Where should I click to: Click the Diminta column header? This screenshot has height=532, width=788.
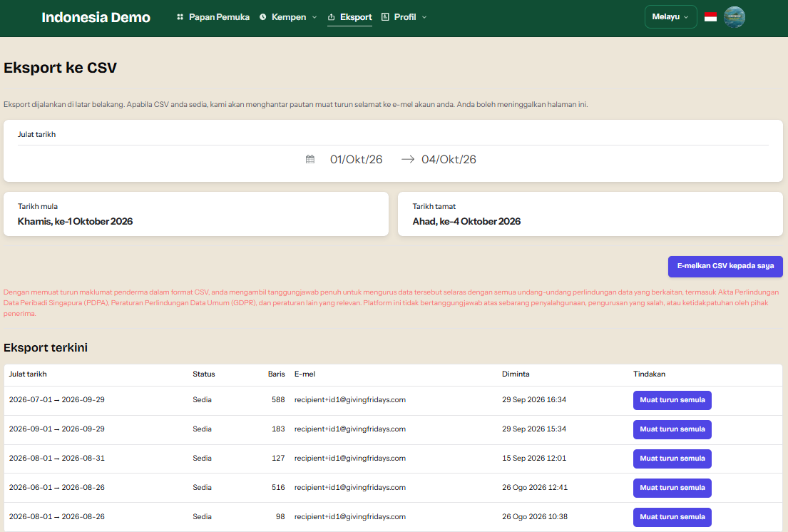(x=516, y=374)
